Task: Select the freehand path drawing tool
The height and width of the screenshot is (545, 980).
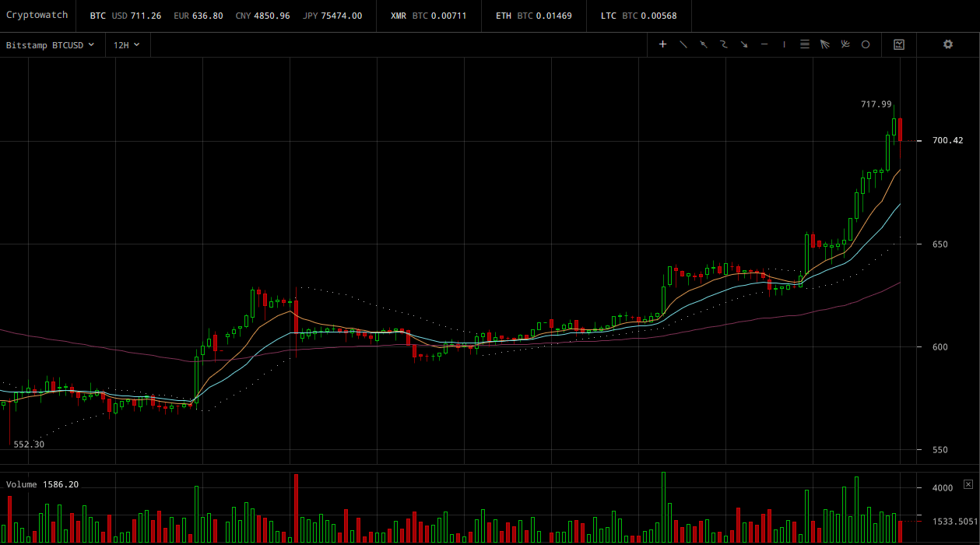Action: (724, 44)
